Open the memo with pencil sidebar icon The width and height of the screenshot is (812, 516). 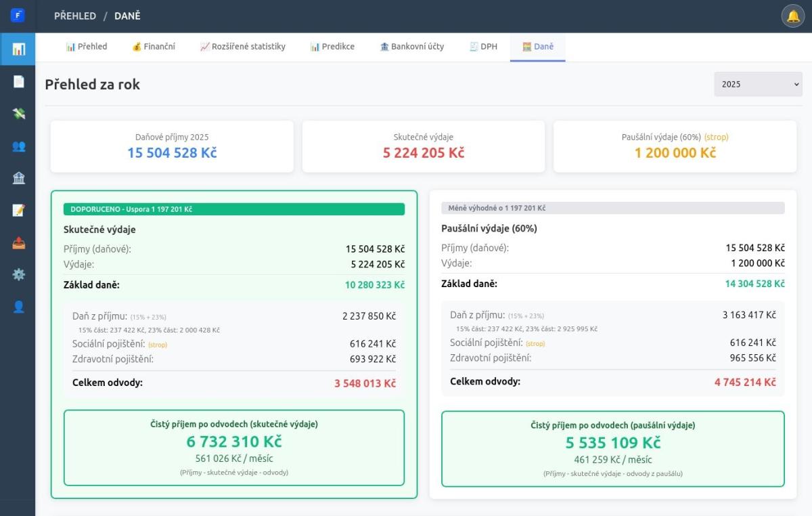pyautogui.click(x=18, y=210)
